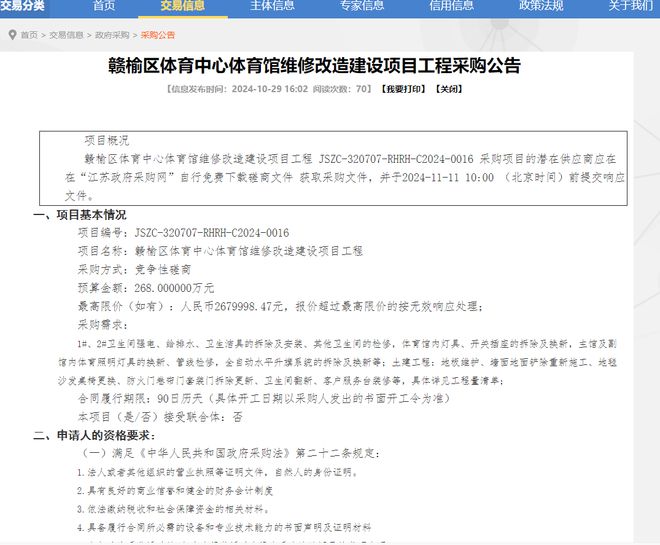Click project number line 项目编号：JSZC-320707-RHRH-C2024-0016
The image size is (660, 545).
click(x=184, y=233)
